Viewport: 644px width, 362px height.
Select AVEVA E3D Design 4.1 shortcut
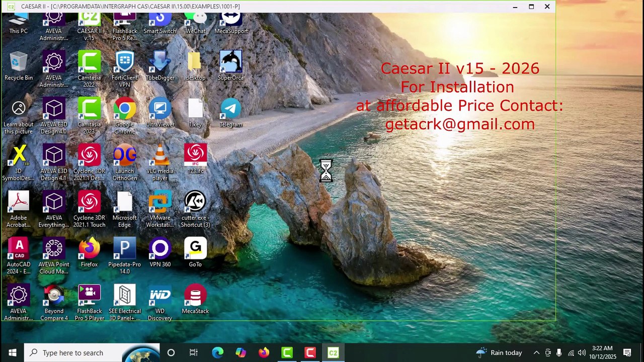54,163
